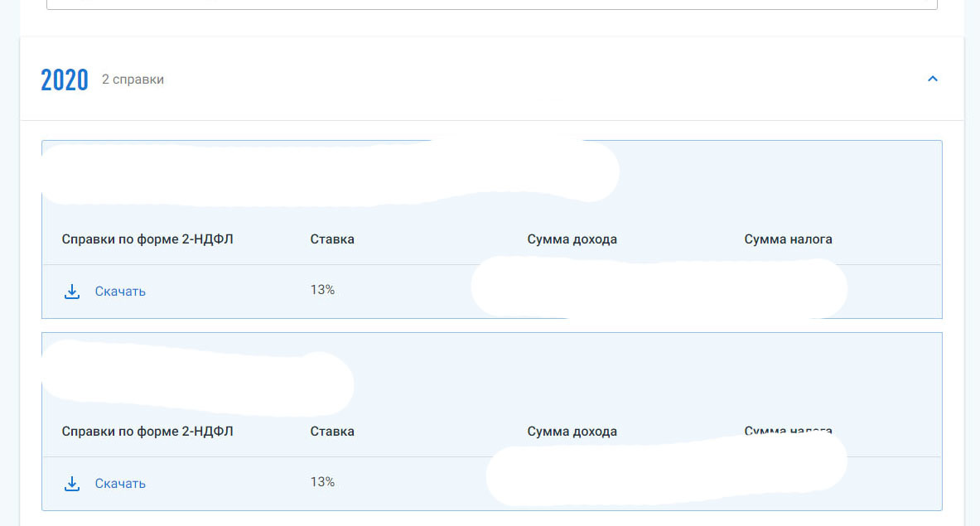Click the download icon in the second certificate

[72, 484]
